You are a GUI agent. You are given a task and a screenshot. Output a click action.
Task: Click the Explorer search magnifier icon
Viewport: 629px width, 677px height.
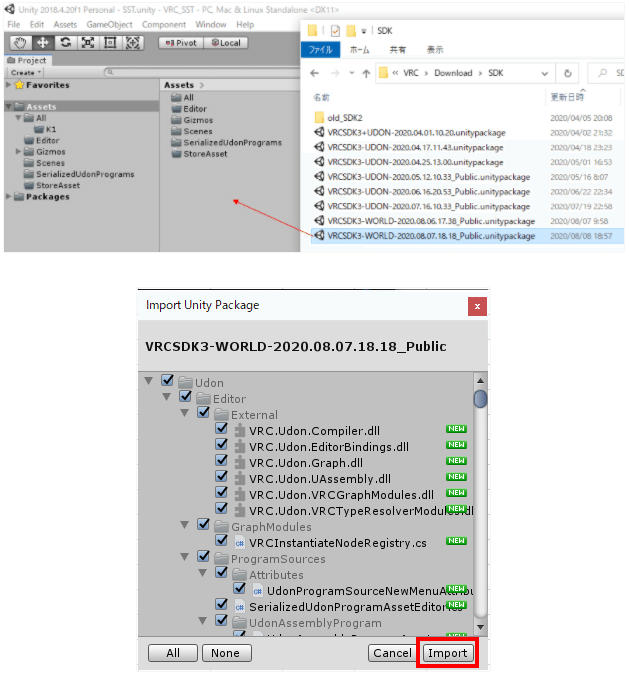tap(602, 73)
